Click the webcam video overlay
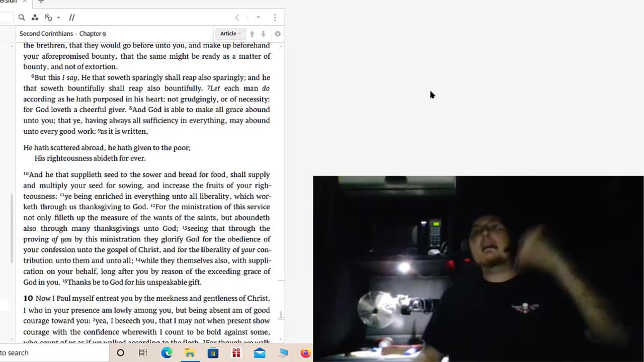644x362 pixels. (x=478, y=268)
